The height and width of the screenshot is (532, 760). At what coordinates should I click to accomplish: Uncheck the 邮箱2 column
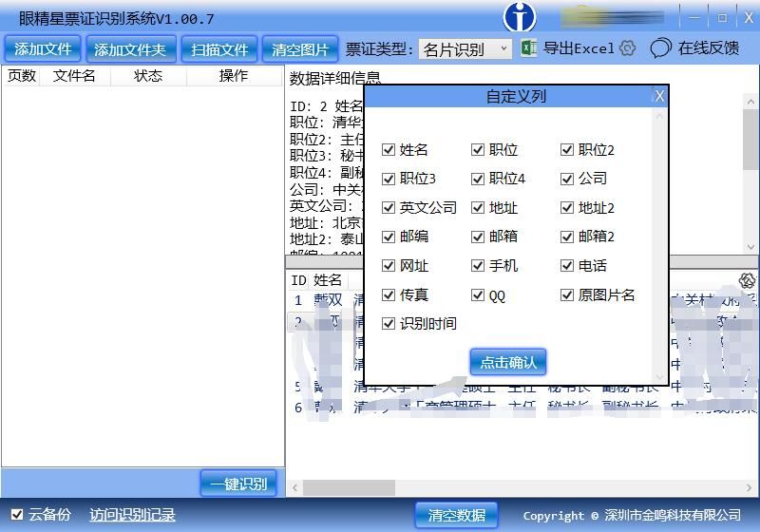pos(566,237)
